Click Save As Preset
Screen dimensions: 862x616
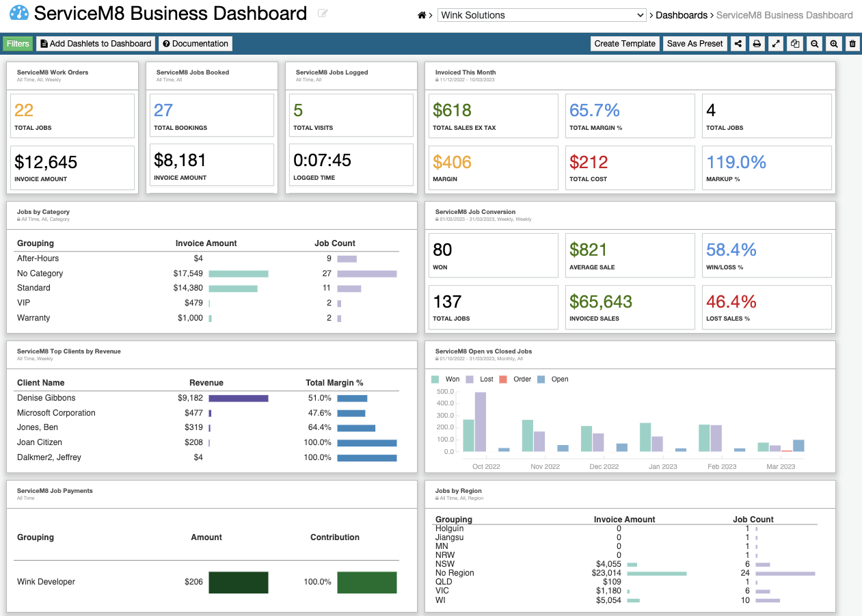695,43
